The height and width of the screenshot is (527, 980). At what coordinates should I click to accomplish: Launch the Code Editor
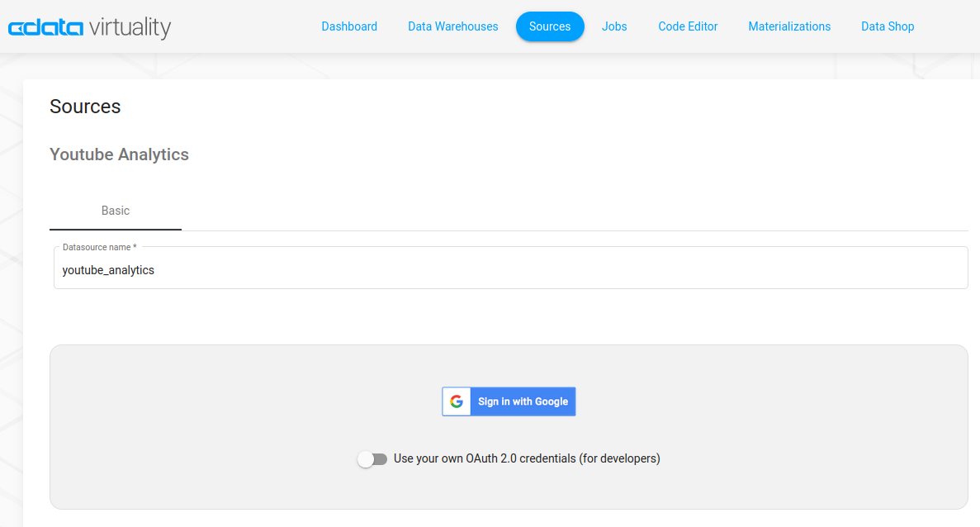click(688, 26)
